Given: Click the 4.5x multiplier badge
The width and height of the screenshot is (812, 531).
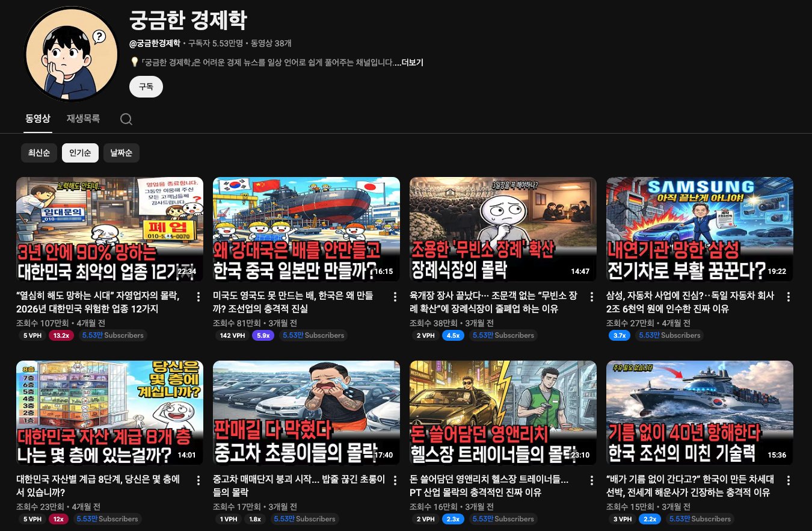Looking at the screenshot, I should (453, 335).
